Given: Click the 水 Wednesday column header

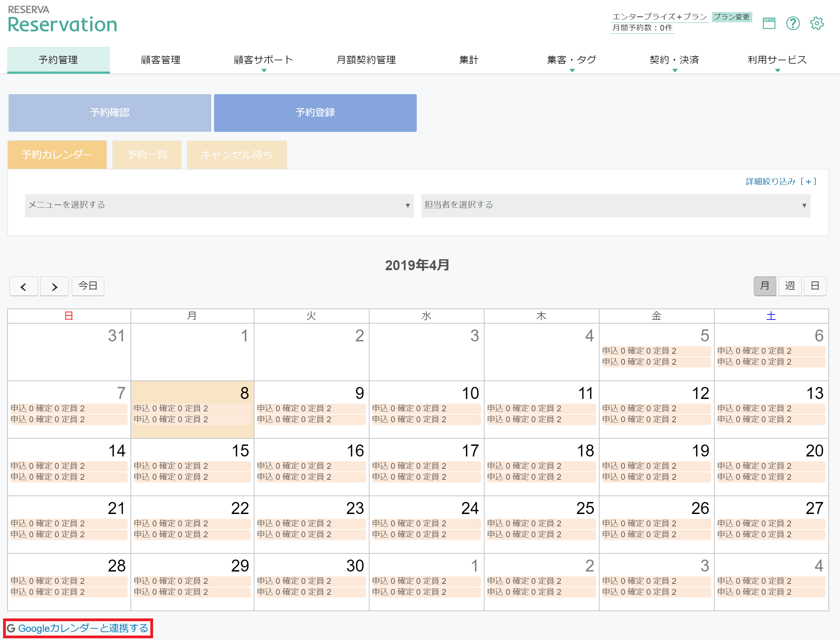Looking at the screenshot, I should tap(426, 316).
